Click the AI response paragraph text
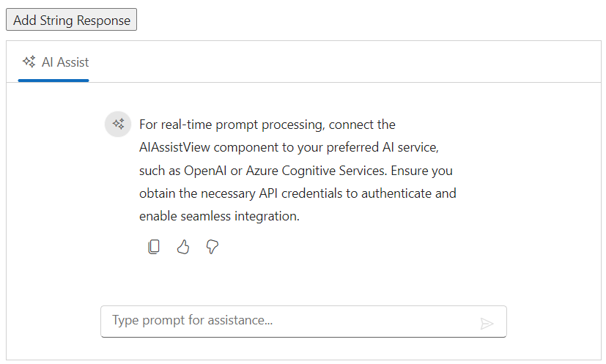 coord(297,171)
